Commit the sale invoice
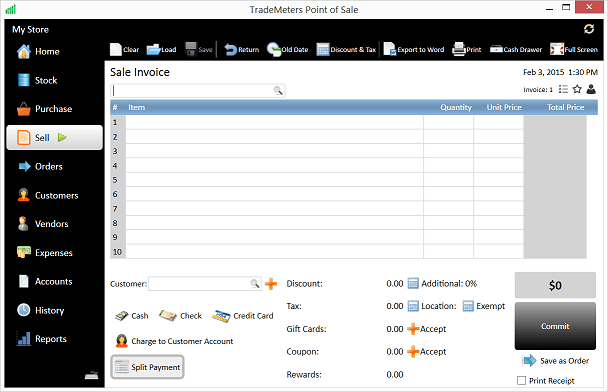The image size is (608, 392). (555, 326)
